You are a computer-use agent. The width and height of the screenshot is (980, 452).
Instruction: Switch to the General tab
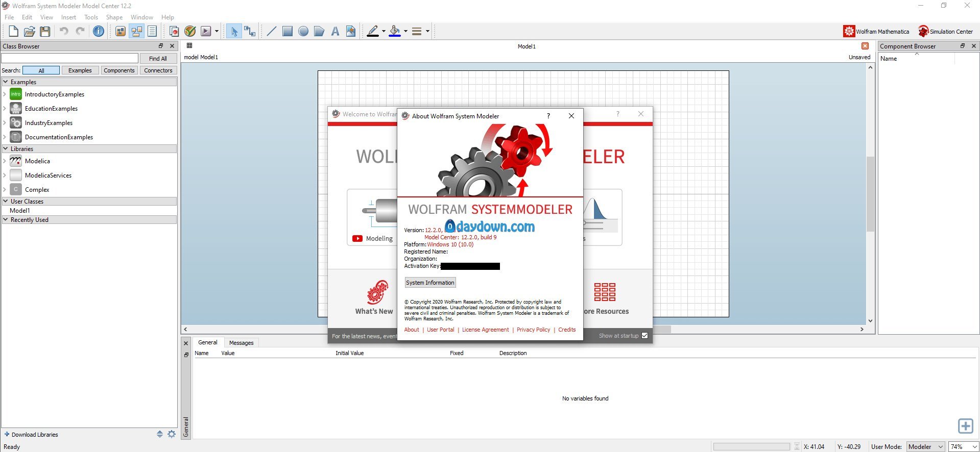[x=208, y=342]
